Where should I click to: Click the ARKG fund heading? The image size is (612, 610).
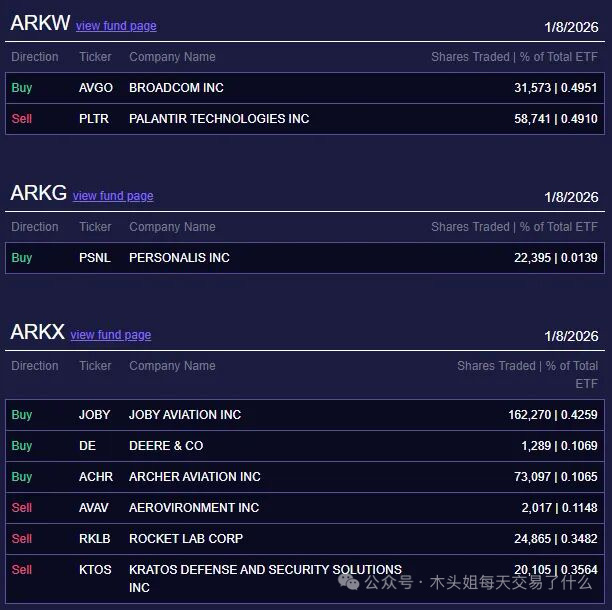click(x=39, y=193)
